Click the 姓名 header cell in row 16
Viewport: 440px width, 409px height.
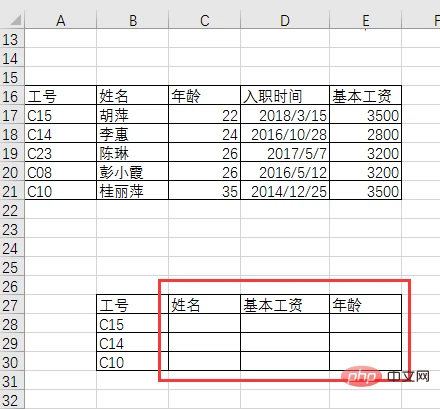(x=133, y=96)
